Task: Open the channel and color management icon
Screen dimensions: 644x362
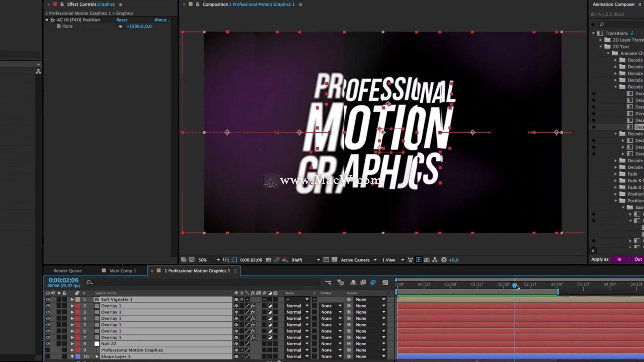Action: [x=285, y=260]
